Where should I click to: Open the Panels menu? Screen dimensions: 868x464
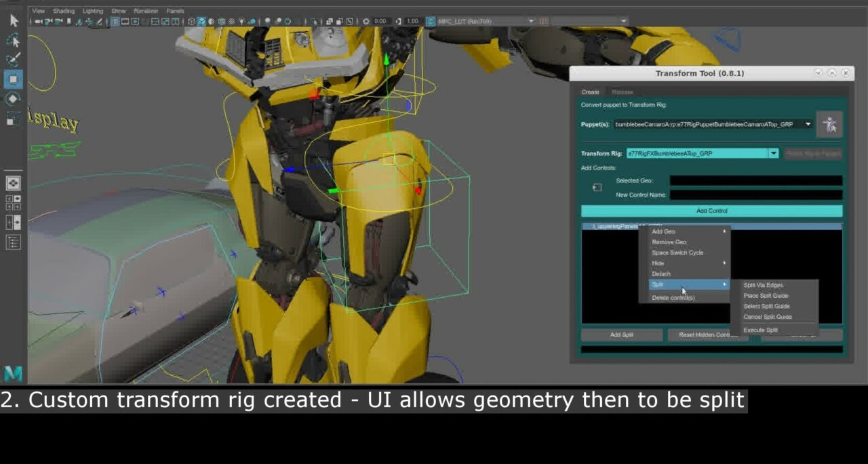click(x=175, y=11)
